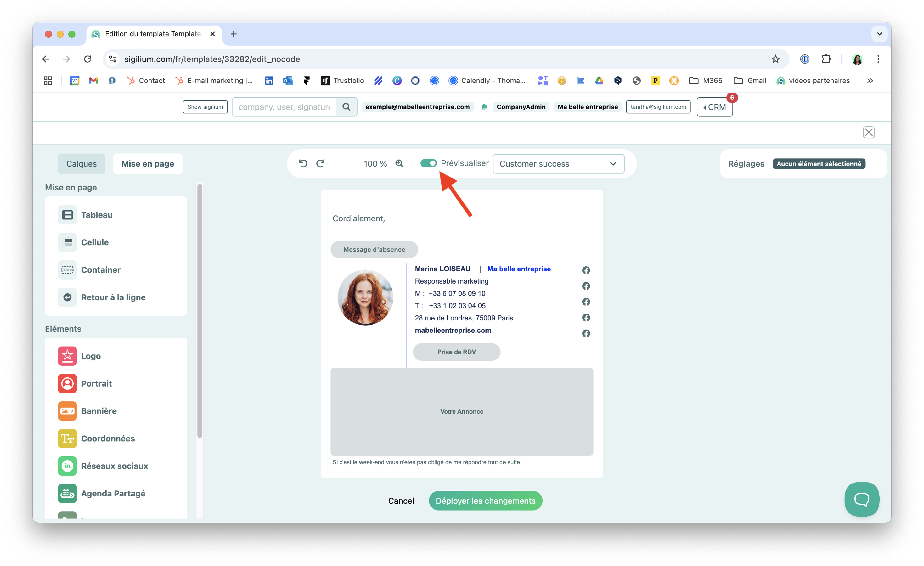
Task: Select the Tableau layout icon
Action: click(x=67, y=215)
